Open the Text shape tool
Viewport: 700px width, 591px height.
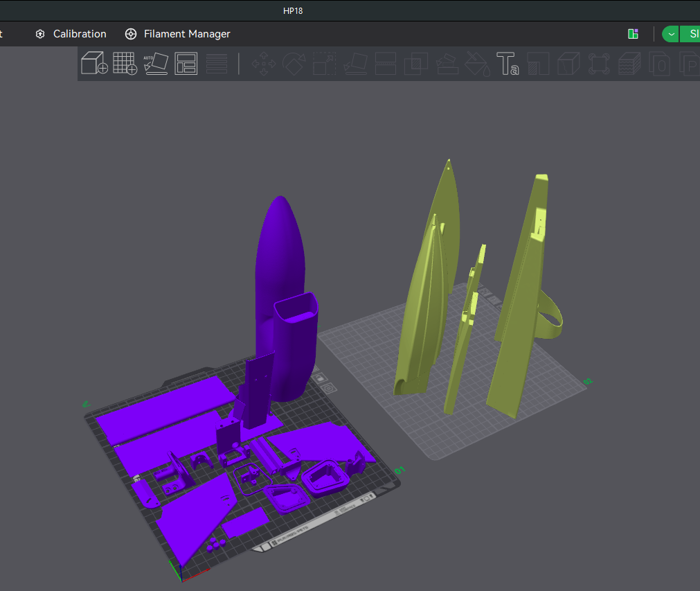click(x=508, y=64)
